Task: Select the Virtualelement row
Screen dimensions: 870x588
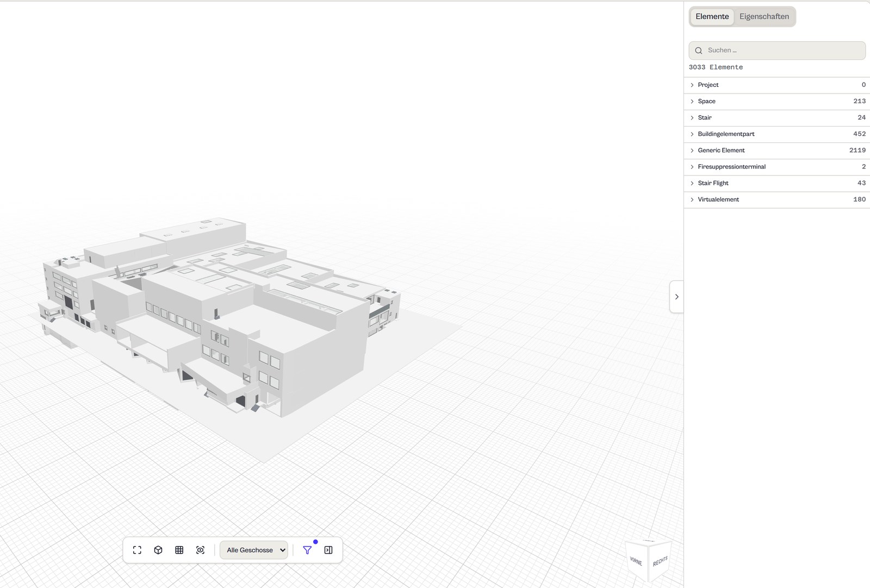Action: (x=777, y=199)
